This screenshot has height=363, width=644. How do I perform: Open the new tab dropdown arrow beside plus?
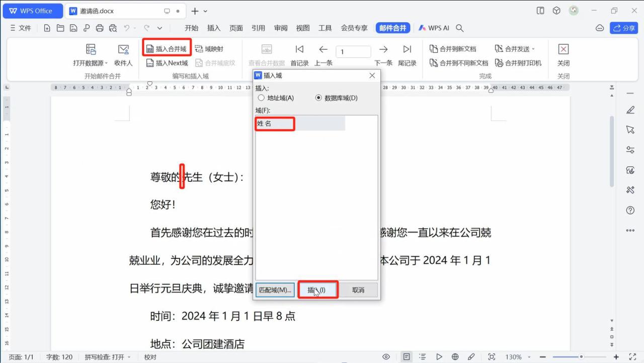pos(205,11)
